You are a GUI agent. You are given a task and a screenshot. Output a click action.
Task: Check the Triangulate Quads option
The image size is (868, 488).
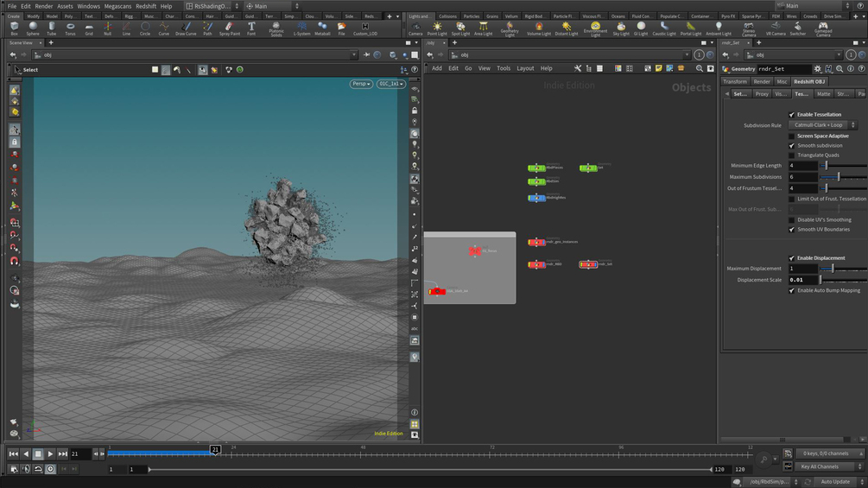point(792,155)
